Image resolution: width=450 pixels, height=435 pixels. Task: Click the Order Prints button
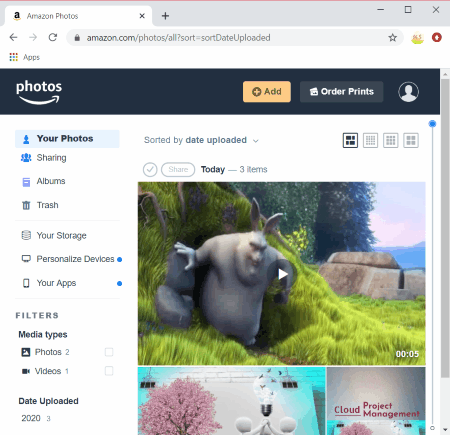click(x=342, y=92)
